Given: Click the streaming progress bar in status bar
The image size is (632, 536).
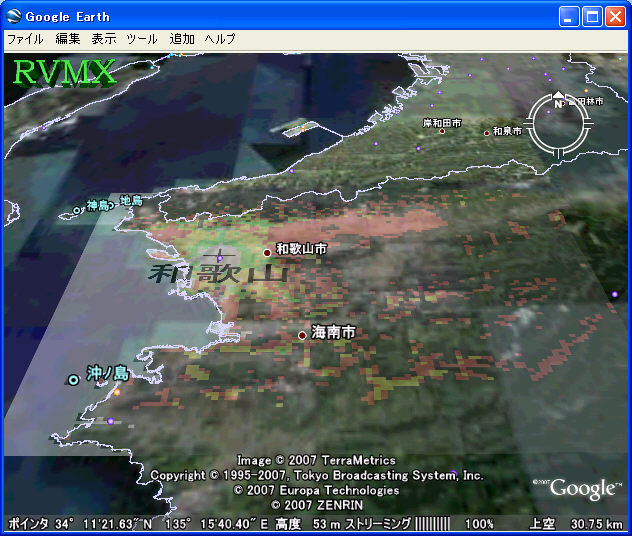Looking at the screenshot, I should 433,524.
